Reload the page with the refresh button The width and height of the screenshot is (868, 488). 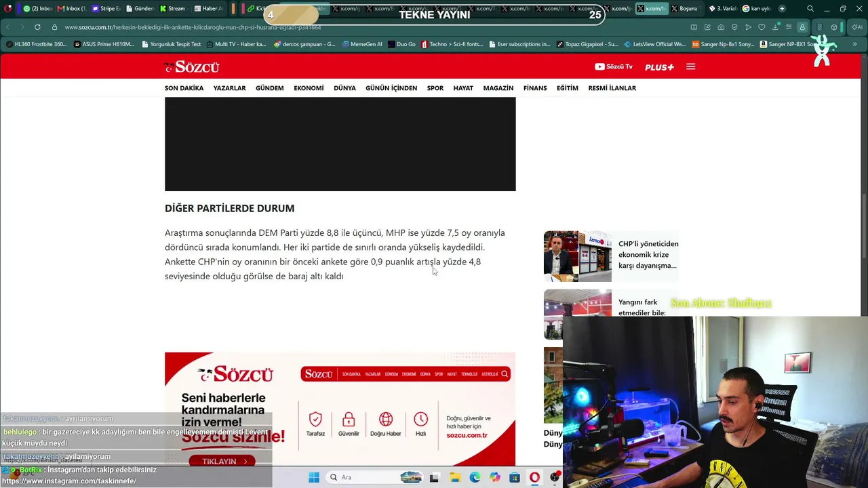tap(37, 27)
